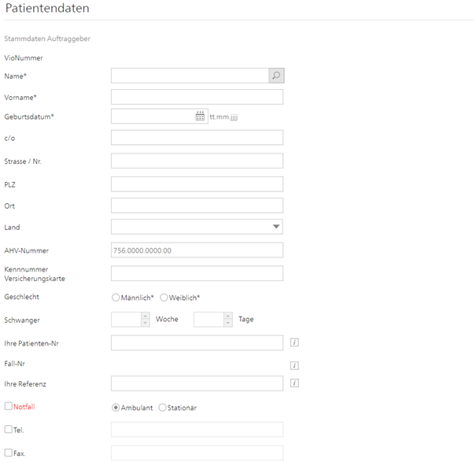Viewport: 476px width, 463px height.
Task: Click the Kennnummer Versicherungskarte field
Action: pyautogui.click(x=197, y=273)
